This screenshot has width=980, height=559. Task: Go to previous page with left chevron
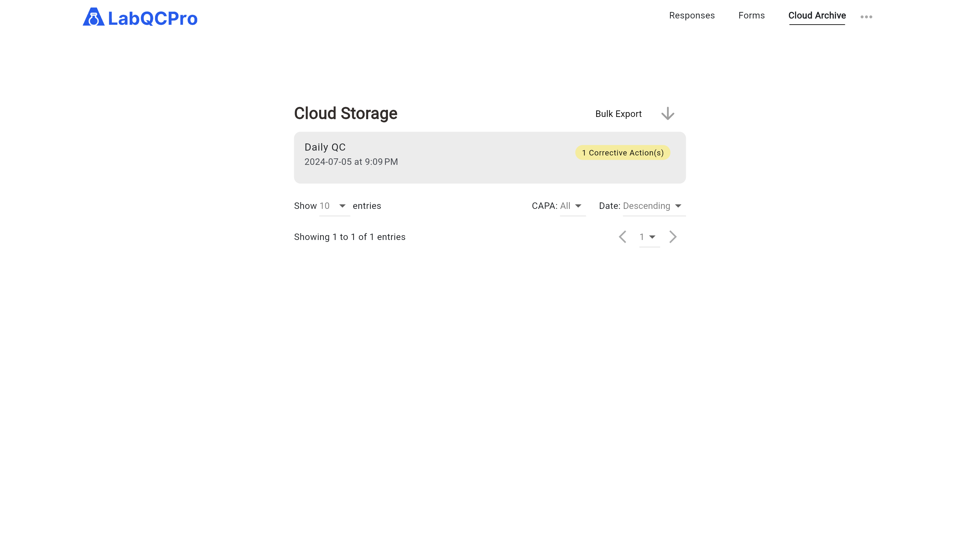point(622,237)
